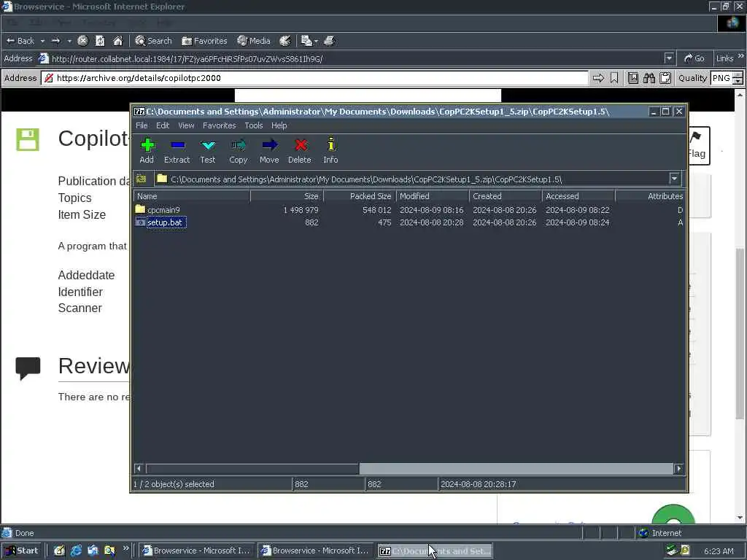This screenshot has width=747, height=560.
Task: Click the IE Home button
Action: coord(117,41)
